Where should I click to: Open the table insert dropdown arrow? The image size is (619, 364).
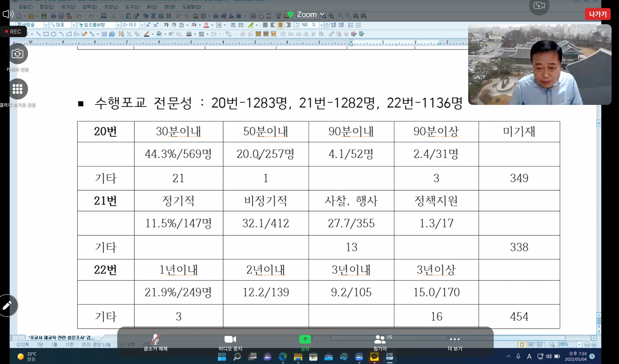point(209,16)
